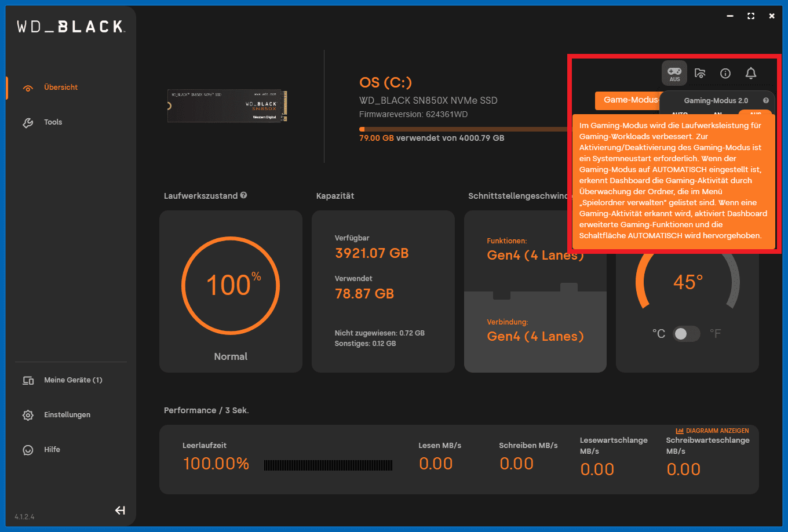This screenshot has height=532, width=788.
Task: Click the 'Gaming-Modus 2.0' panel title
Action: pos(716,100)
